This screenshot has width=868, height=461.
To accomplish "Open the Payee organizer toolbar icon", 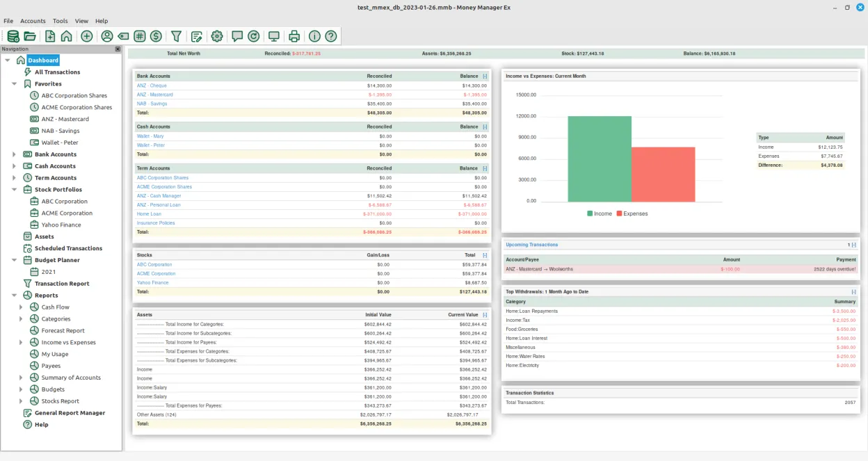I will [x=107, y=36].
